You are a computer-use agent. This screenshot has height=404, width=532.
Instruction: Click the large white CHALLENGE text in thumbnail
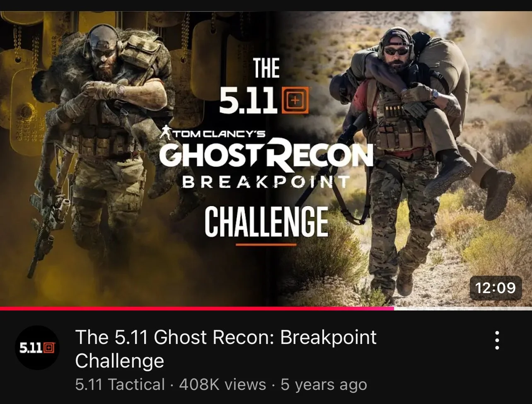pyautogui.click(x=266, y=222)
